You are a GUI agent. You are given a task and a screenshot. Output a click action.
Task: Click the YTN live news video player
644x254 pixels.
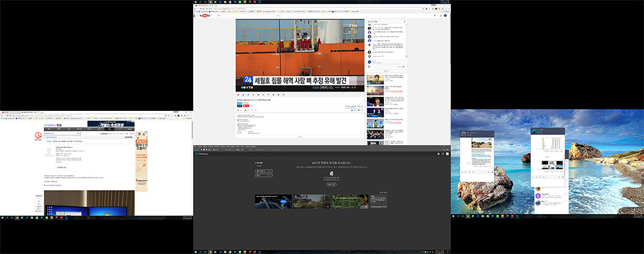click(300, 55)
